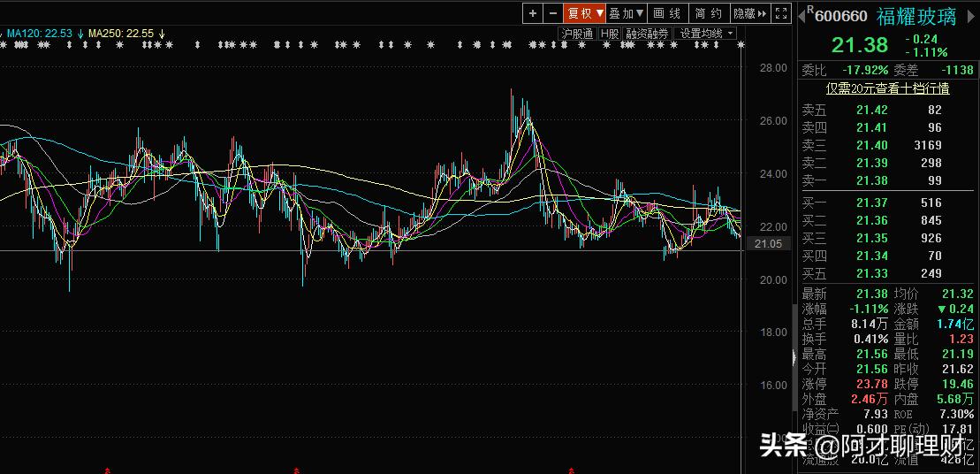Toggle the 沪股通 tag
980x474 pixels.
[x=577, y=34]
